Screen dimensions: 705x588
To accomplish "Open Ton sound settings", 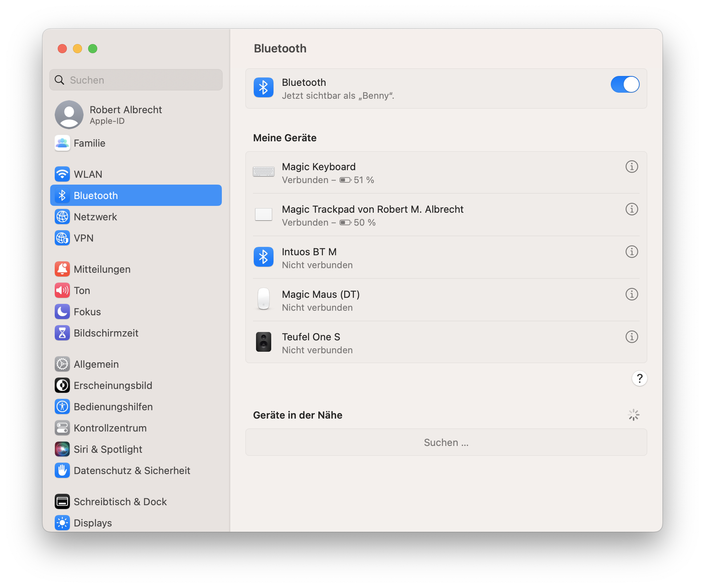I will 82,291.
